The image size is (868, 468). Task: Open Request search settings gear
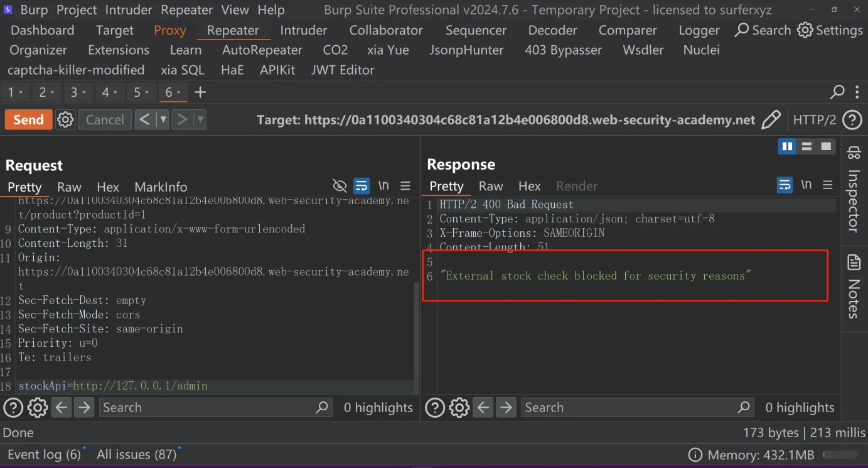pos(37,408)
